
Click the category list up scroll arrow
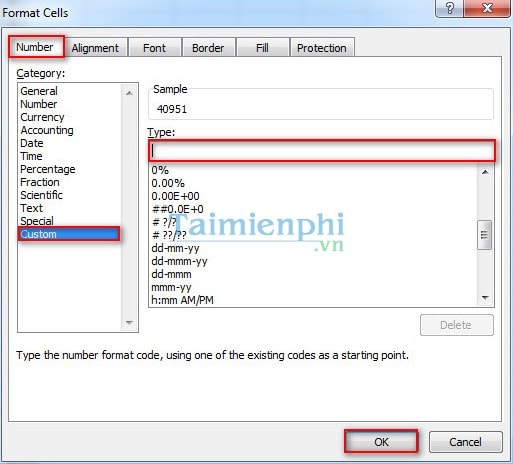point(130,93)
